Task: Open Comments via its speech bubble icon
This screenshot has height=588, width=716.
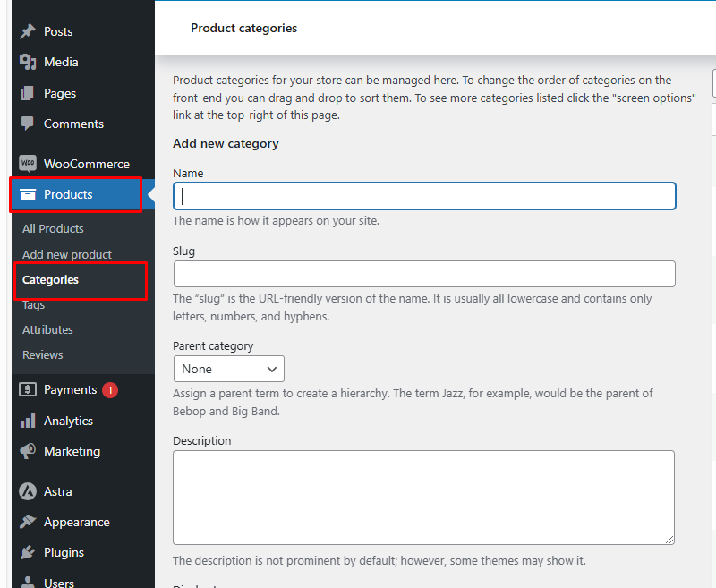Action: 27,124
